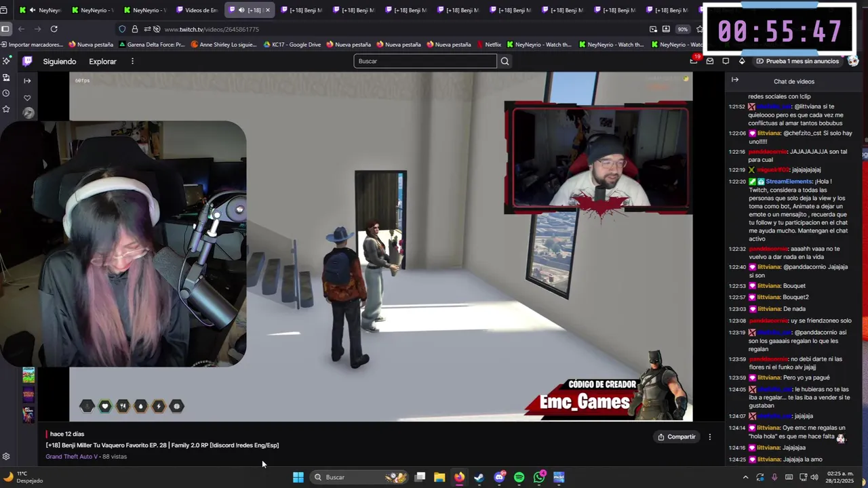868x488 pixels.
Task: Open Anne Shirley Lo siguie... bookmark
Action: [224, 45]
